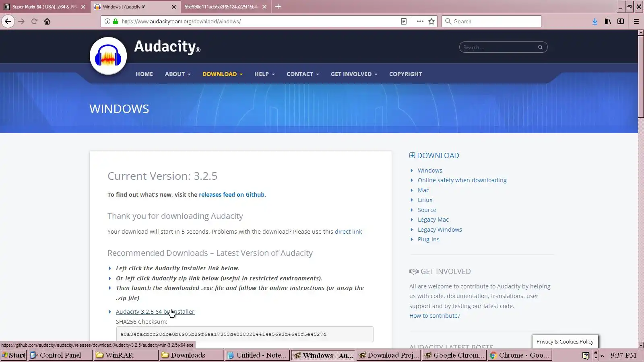The width and height of the screenshot is (644, 362).
Task: Click the page scrollbar down arrow
Action: coord(641,345)
